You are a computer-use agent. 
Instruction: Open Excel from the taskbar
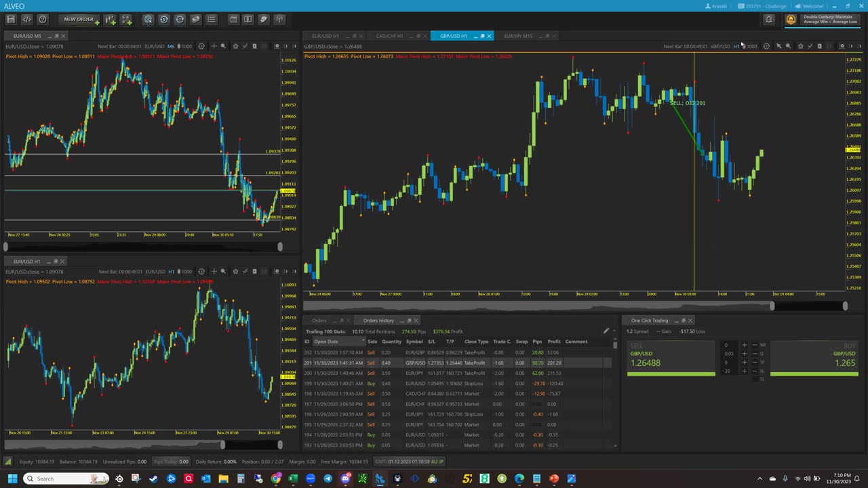[x=293, y=479]
